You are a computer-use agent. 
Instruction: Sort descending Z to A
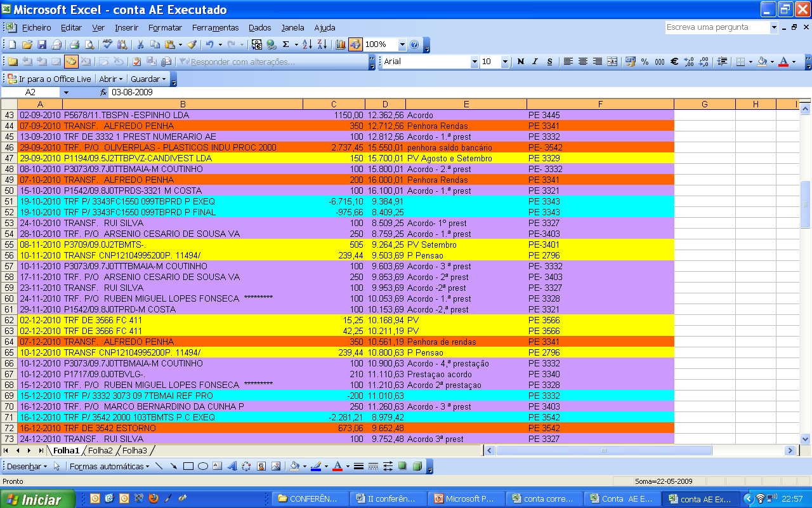coord(322,44)
